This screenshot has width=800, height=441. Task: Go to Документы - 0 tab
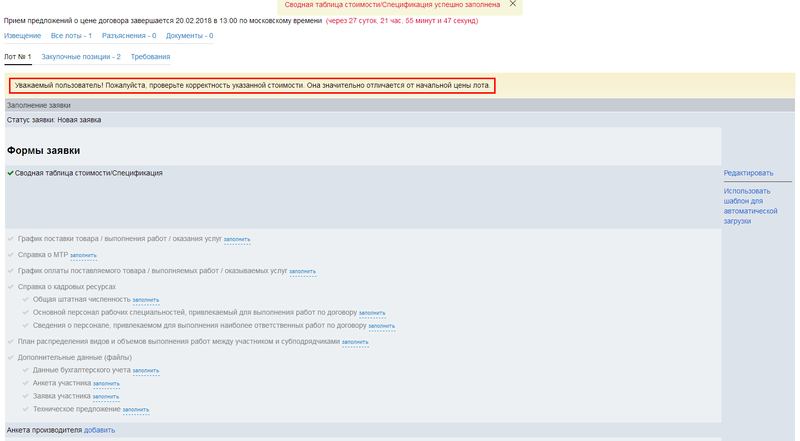[x=189, y=36]
